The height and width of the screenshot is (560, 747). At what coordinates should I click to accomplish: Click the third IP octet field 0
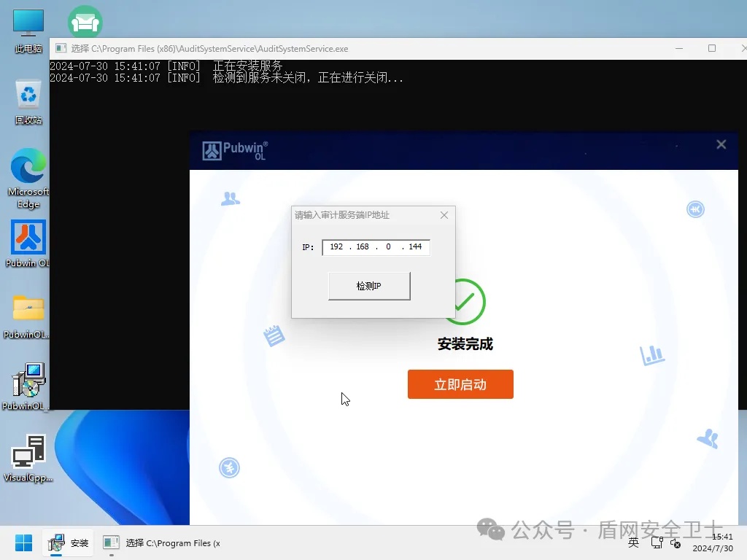(388, 246)
